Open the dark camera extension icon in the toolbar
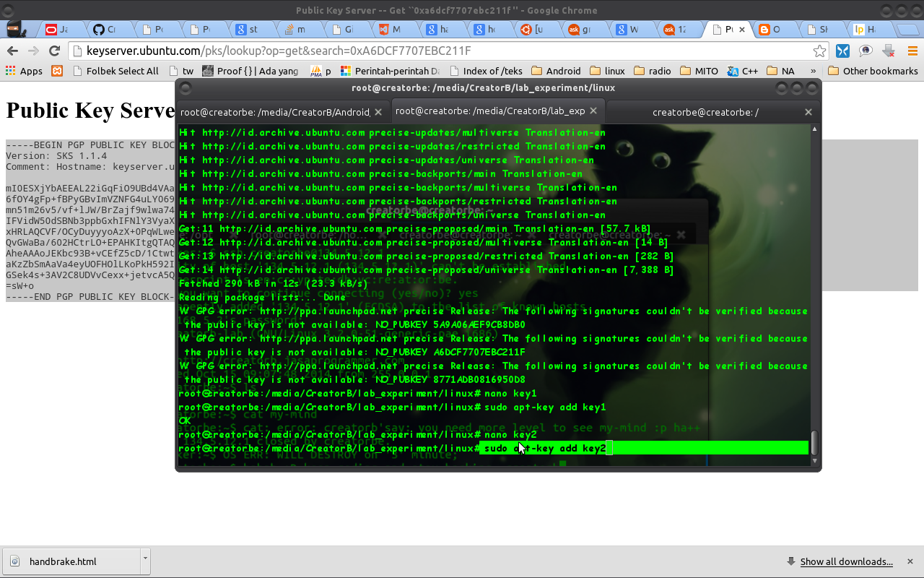This screenshot has height=578, width=924. (864, 51)
